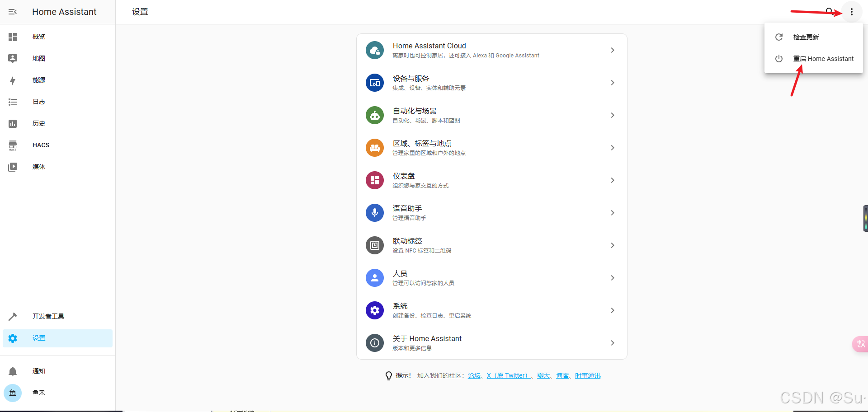
Task: Open the 概览 overview dashboard icon
Action: coord(13,37)
